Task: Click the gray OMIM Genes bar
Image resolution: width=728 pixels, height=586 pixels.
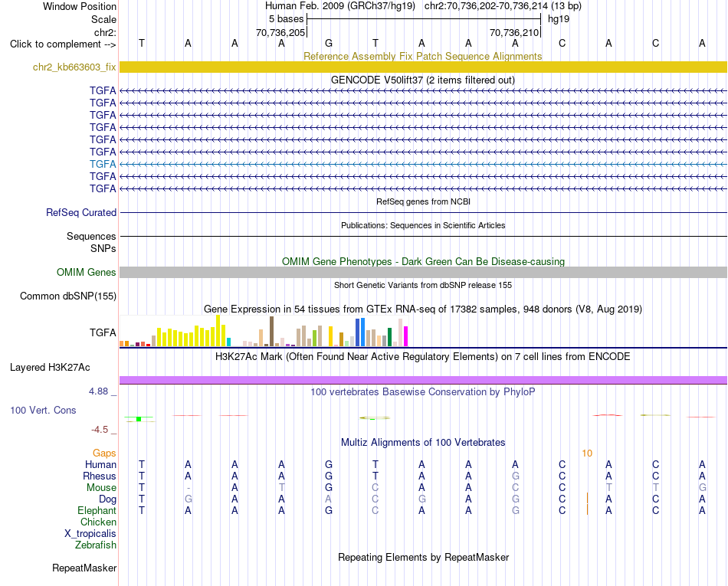Action: [423, 273]
